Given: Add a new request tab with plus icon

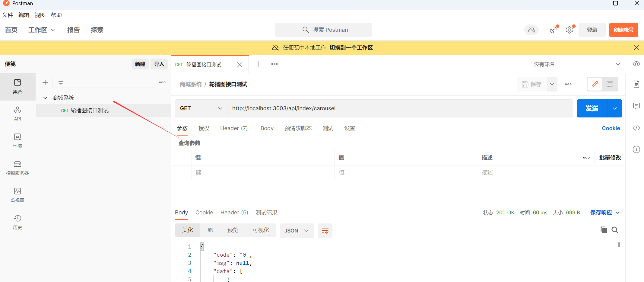Looking at the screenshot, I should click(258, 64).
